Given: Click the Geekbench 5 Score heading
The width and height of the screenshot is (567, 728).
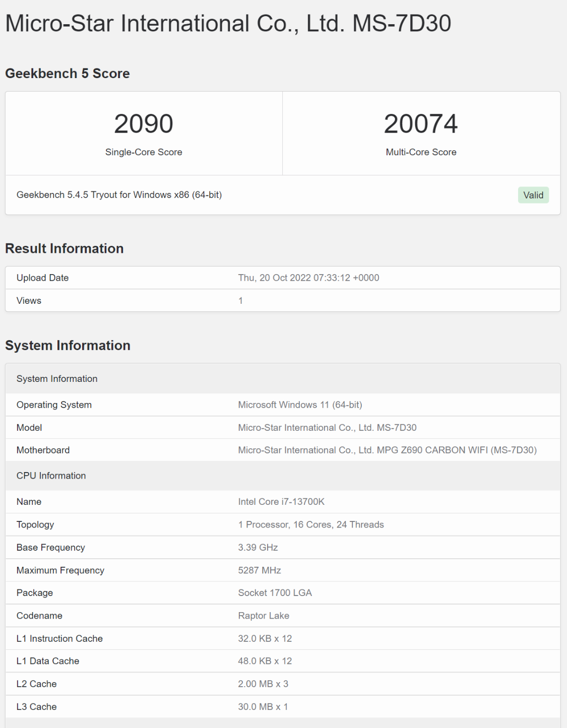Looking at the screenshot, I should coord(68,74).
